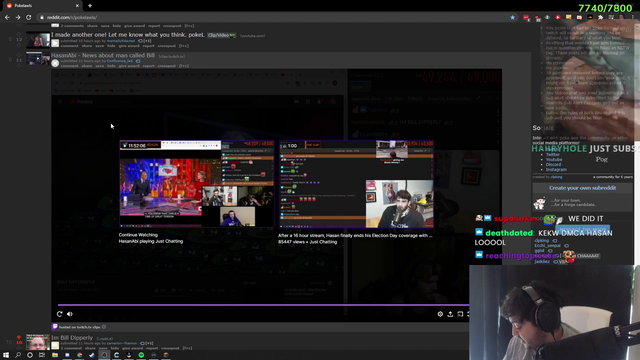Open the Windows Start menu

(x=6, y=355)
